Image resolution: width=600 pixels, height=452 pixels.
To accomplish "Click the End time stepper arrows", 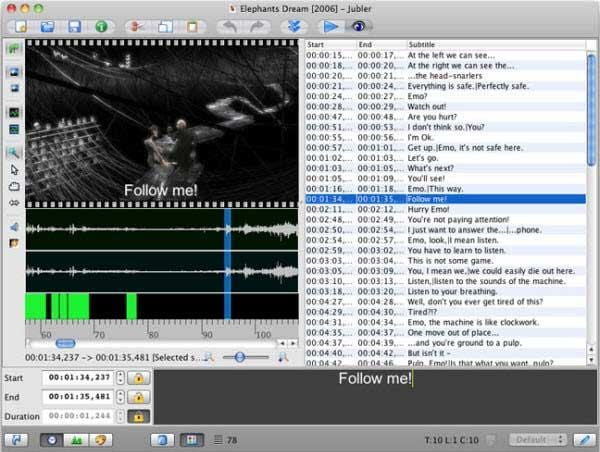I will [121, 397].
